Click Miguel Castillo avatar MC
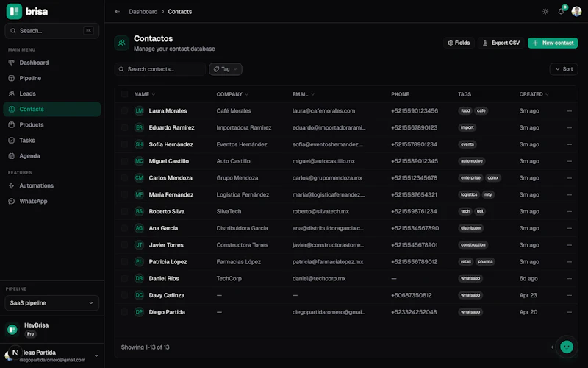Viewport: 588px width, 368px height. [x=139, y=161]
